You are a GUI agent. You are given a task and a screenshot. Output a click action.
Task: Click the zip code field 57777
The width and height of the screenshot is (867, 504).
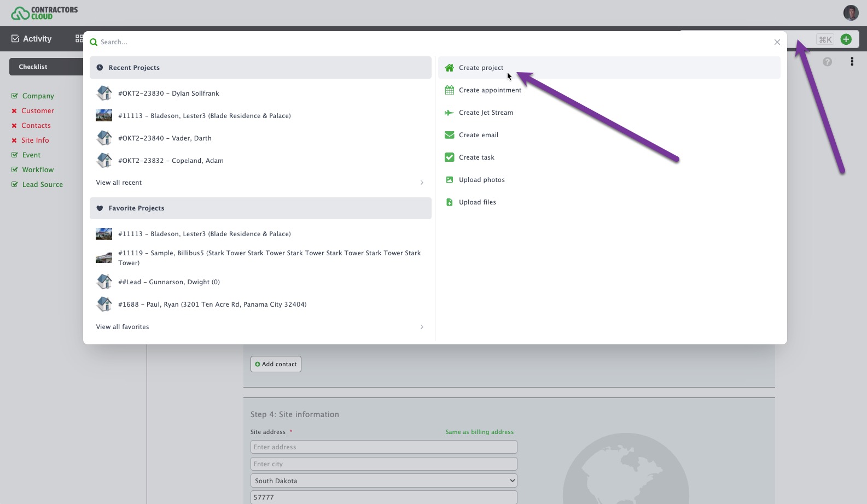(x=383, y=497)
